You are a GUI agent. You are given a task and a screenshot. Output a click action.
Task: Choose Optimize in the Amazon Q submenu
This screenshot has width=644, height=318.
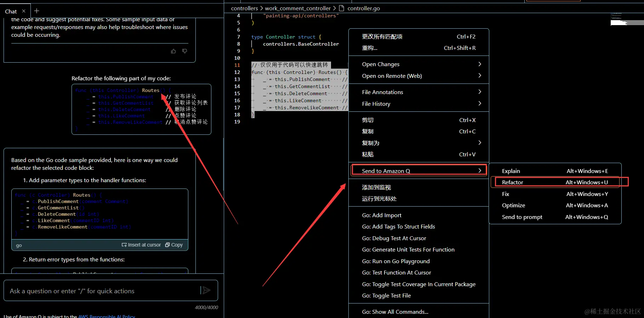(x=555, y=206)
